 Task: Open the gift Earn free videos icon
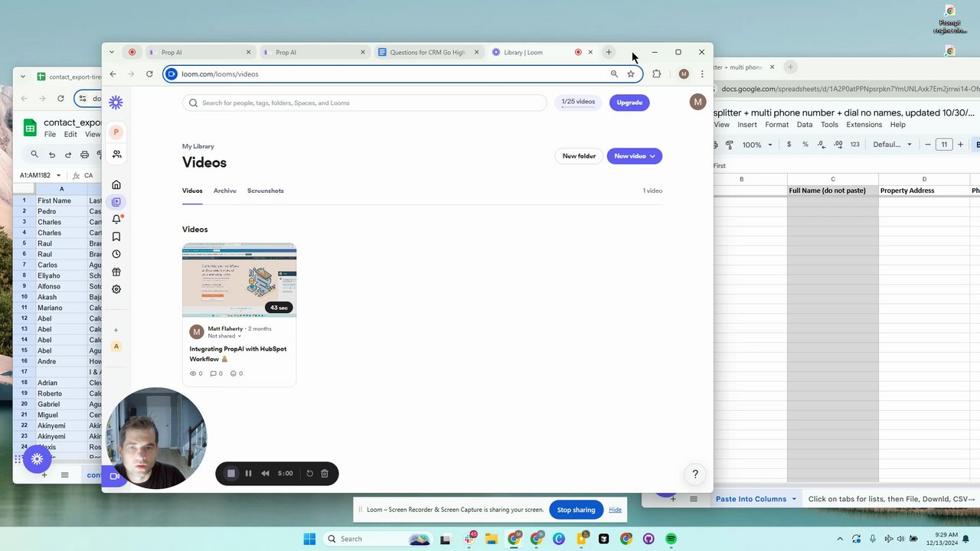coord(116,272)
